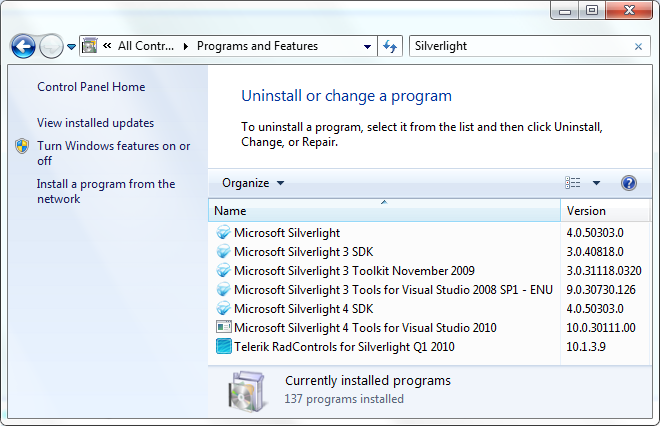Click version 3.0.31118.0320 cell
This screenshot has width=660, height=426.
click(604, 271)
